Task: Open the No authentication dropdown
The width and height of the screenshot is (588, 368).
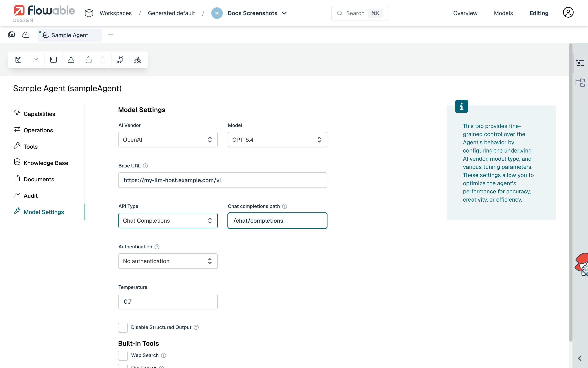Action: 168,261
